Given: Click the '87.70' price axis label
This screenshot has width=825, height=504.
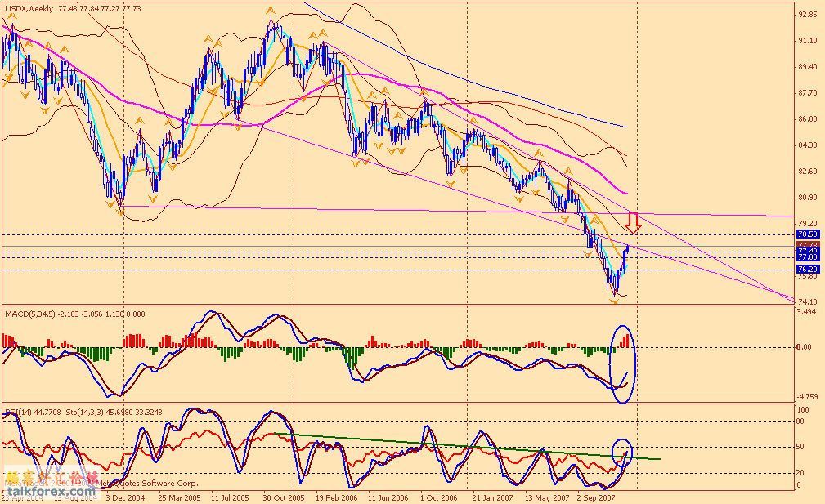Looking at the screenshot, I should (x=808, y=93).
